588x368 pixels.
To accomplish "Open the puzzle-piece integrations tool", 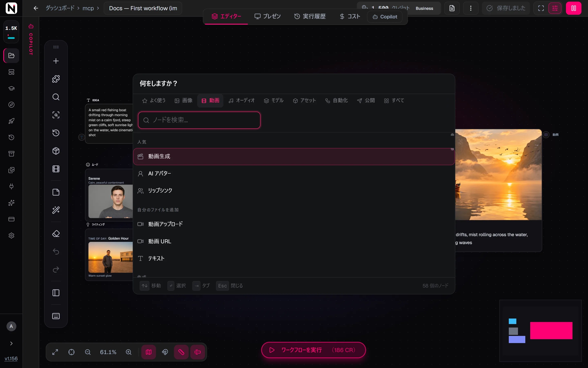I will 56,79.
